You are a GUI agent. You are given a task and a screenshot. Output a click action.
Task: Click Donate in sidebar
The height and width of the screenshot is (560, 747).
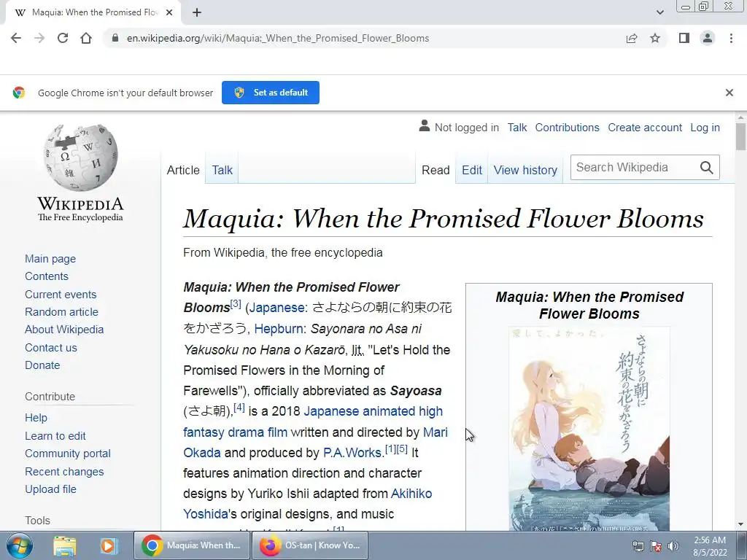click(x=42, y=365)
